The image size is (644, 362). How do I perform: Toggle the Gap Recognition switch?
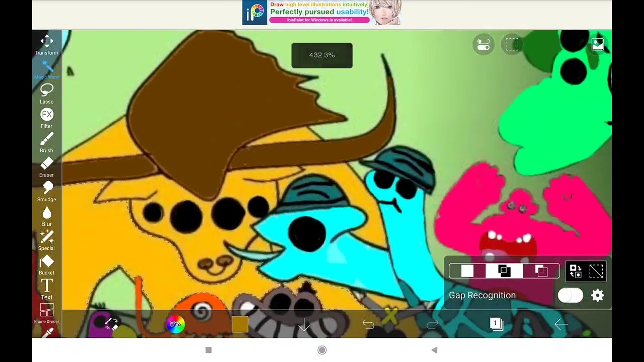point(571,296)
